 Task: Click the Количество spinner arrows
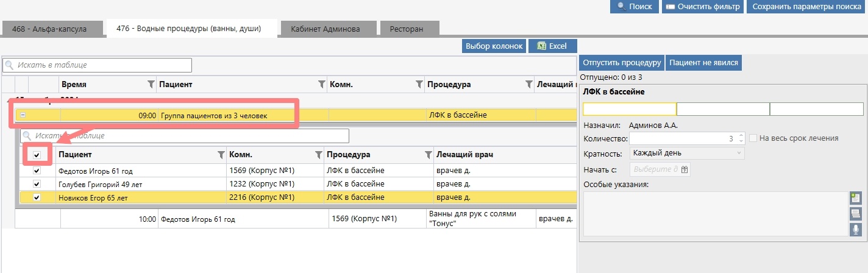click(741, 138)
